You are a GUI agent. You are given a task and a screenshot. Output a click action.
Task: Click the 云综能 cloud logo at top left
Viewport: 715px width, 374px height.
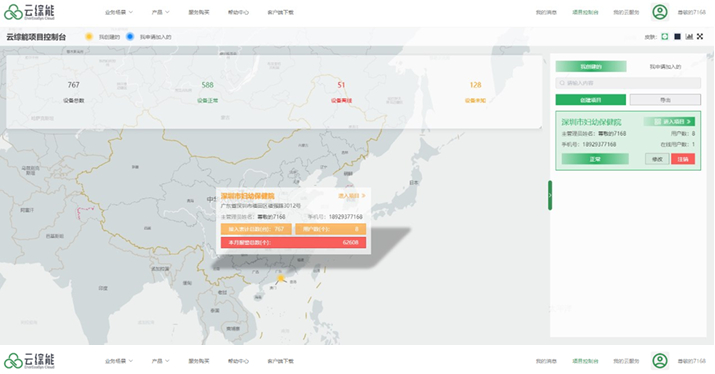(x=29, y=12)
